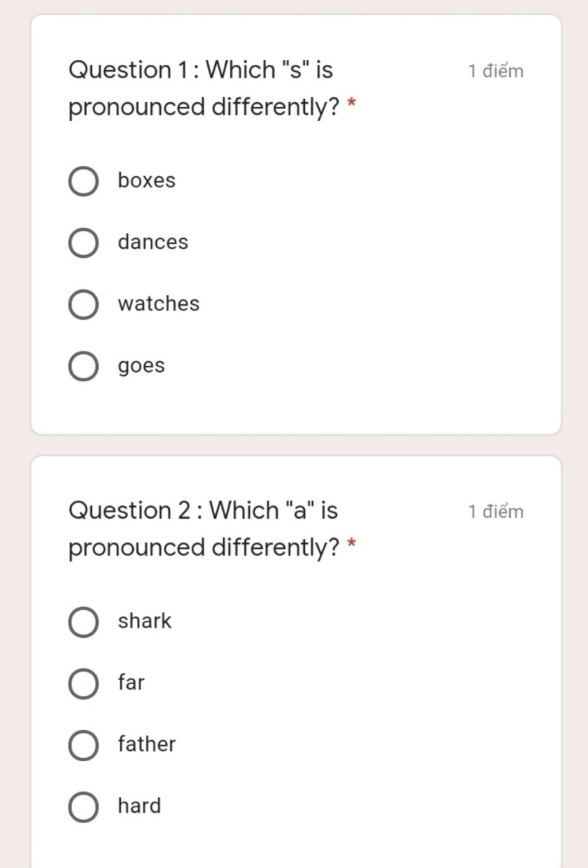Screen dimensions: 588x868
Task: Click the answer text "dances"
Action: click(x=153, y=242)
